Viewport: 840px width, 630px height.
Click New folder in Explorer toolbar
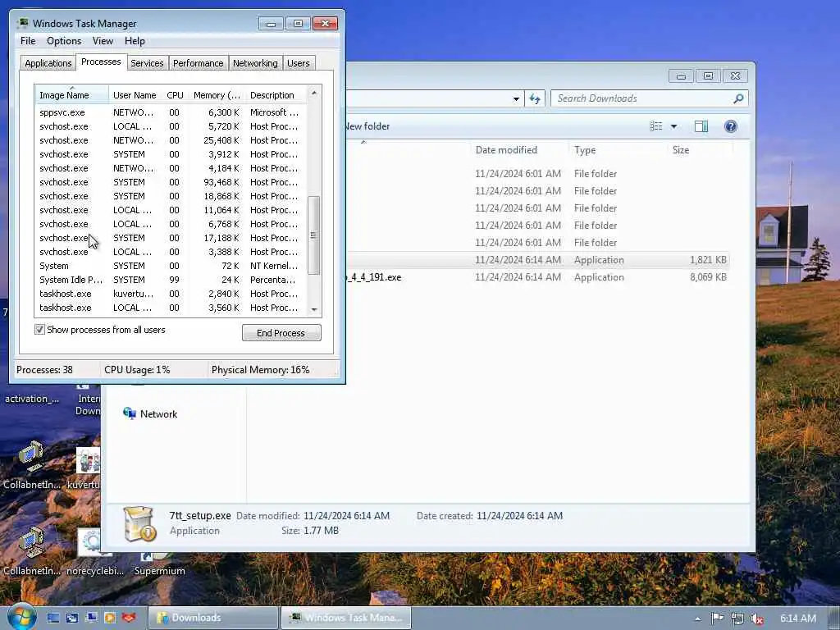[x=367, y=126]
